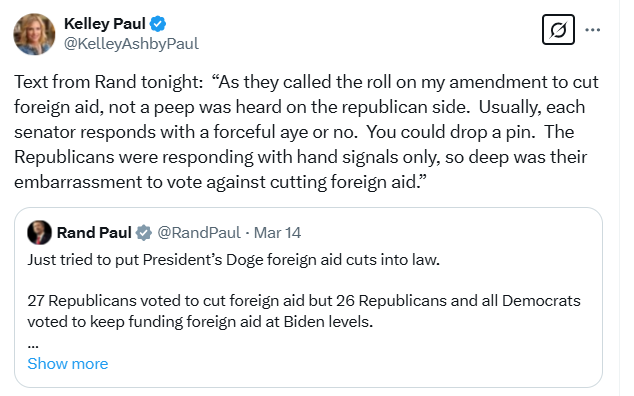This screenshot has width=634, height=396.
Task: Click Rand Paul's small avatar in quoted post
Action: [39, 233]
